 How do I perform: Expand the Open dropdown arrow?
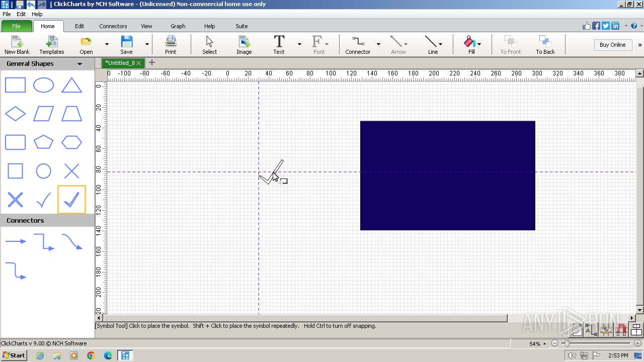point(107,44)
